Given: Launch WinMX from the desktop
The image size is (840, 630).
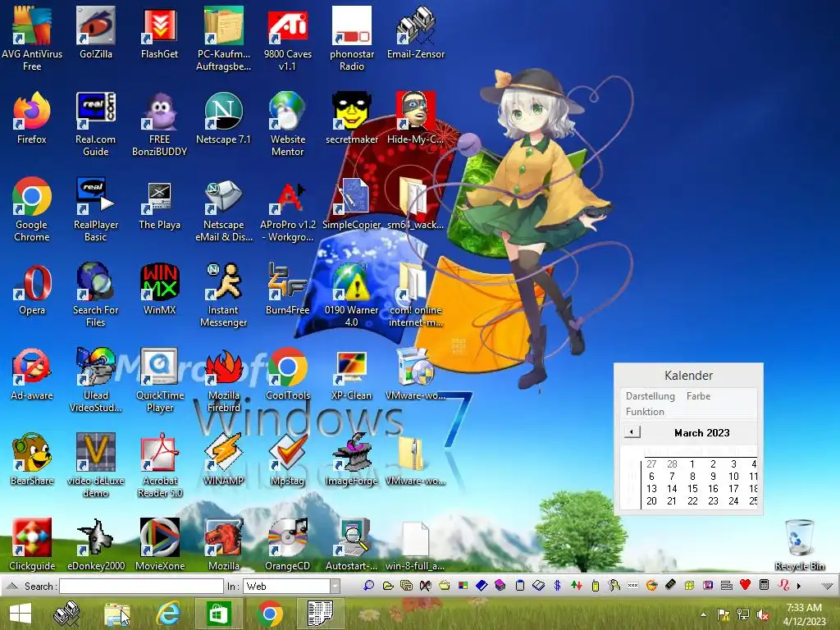Looking at the screenshot, I should (159, 290).
